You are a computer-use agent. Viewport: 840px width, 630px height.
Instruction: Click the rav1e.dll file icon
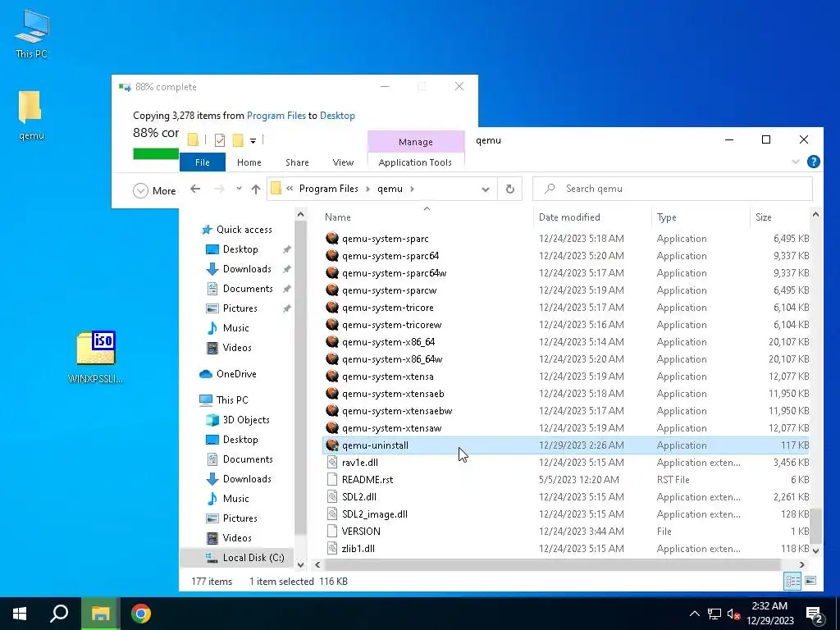tap(332, 463)
